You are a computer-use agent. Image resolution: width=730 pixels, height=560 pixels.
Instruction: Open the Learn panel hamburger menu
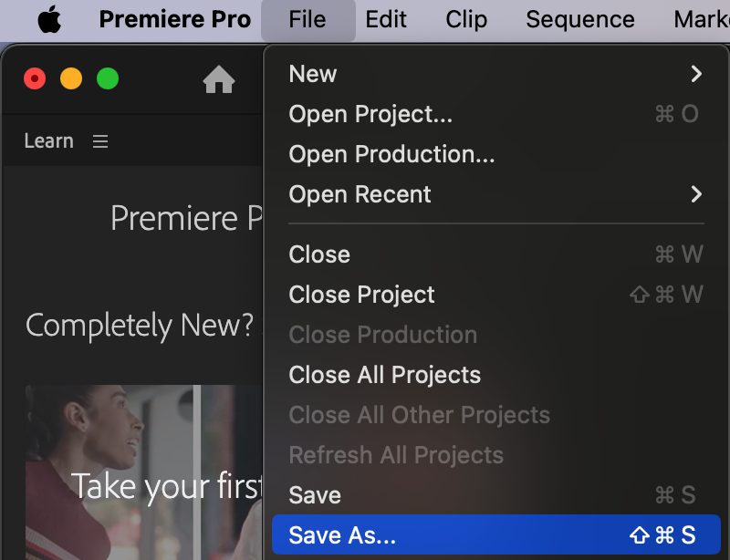coord(100,141)
